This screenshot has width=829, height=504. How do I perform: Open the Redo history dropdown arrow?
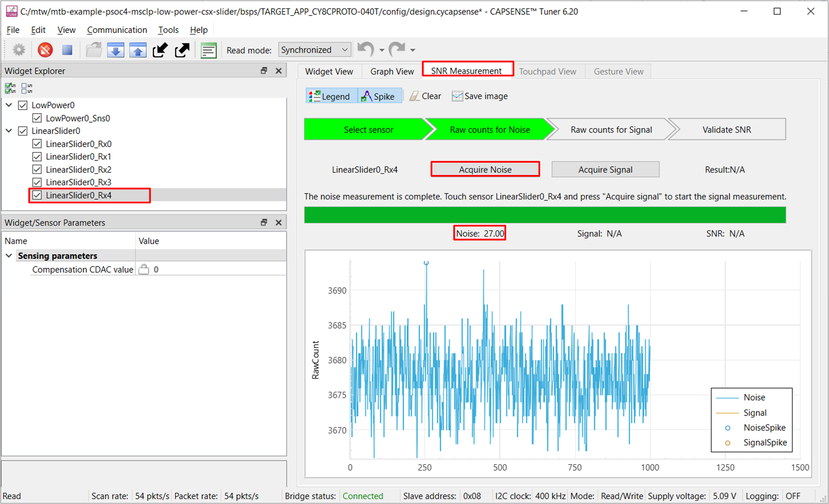(413, 50)
